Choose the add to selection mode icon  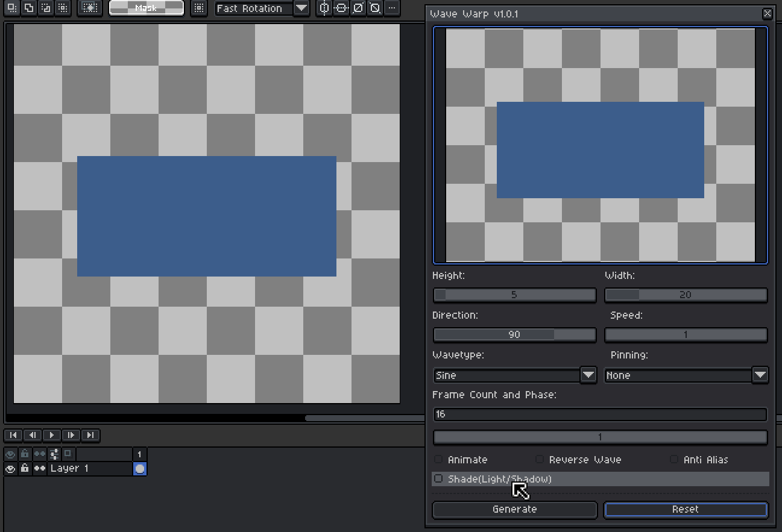(x=28, y=8)
